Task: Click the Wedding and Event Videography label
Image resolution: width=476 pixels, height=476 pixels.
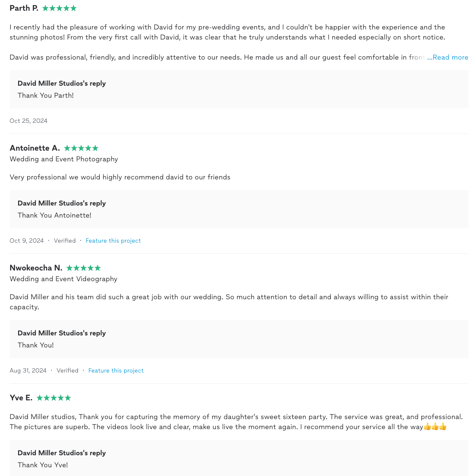Action: coord(63,279)
